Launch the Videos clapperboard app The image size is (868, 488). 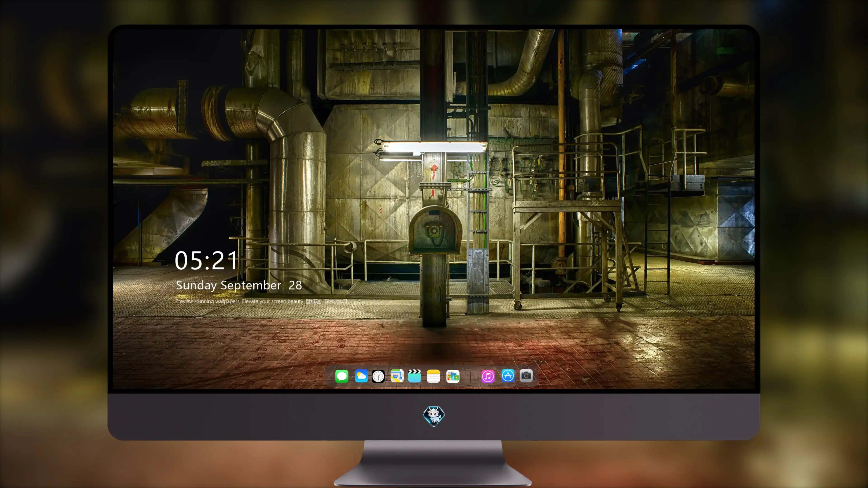pyautogui.click(x=415, y=376)
